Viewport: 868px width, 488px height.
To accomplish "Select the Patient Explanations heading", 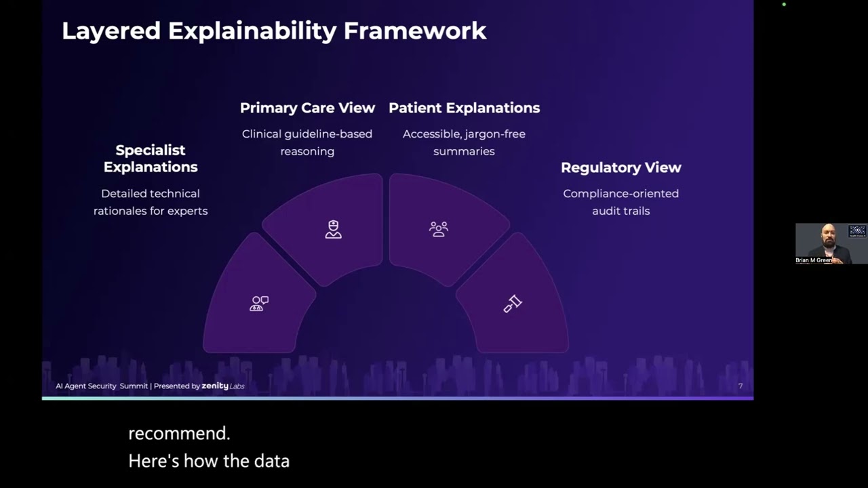I will tap(464, 108).
